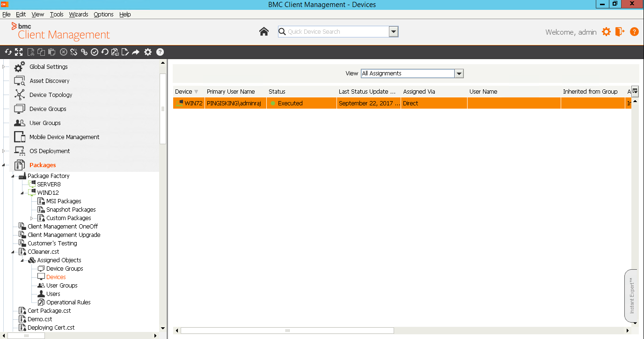Click the Paste toolbar icon
Viewport: 644px width, 339px height.
tap(52, 52)
